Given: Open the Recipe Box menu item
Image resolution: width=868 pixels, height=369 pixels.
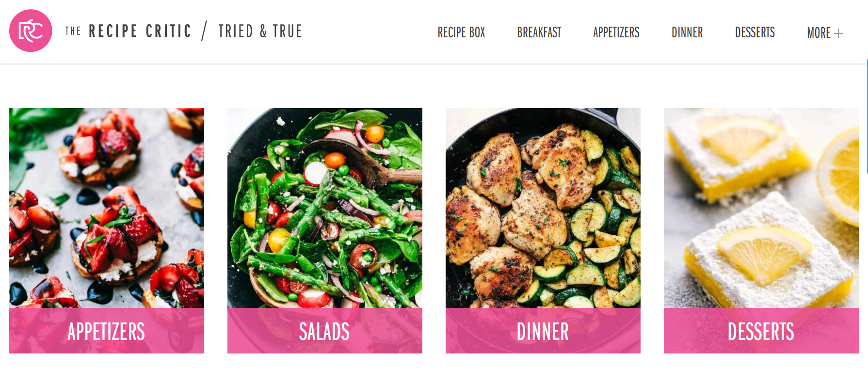Looking at the screenshot, I should (461, 32).
